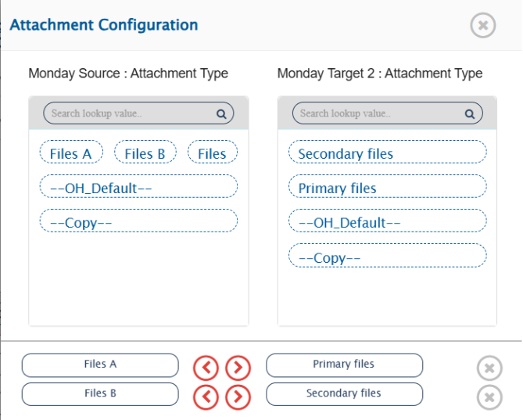Click the source search magnifier icon
The image size is (523, 420).
click(221, 113)
